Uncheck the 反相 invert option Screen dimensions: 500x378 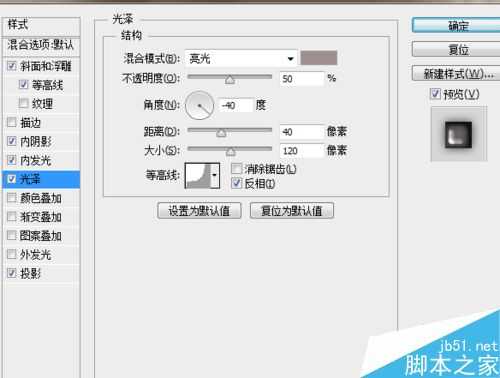coord(236,183)
